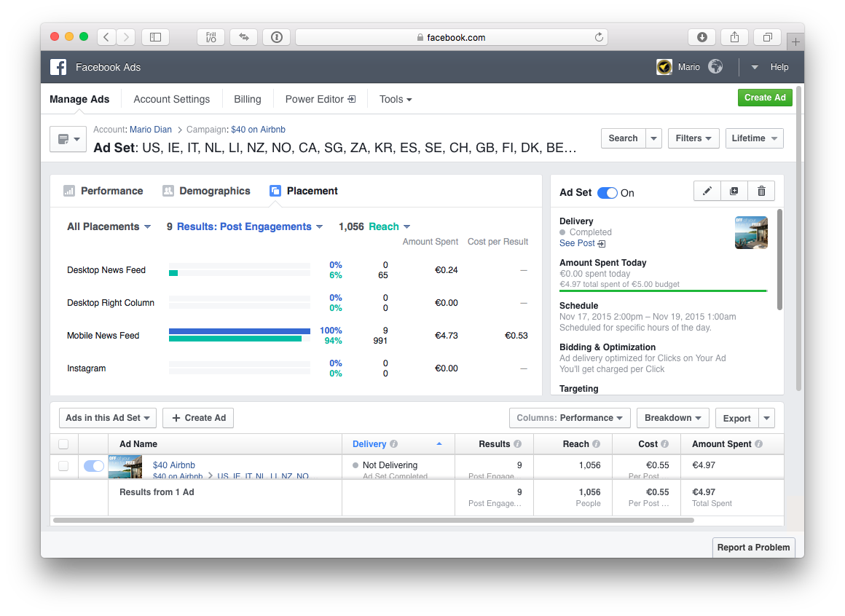Switch to the Manage Ads tab
This screenshot has width=845, height=616.
tap(79, 99)
